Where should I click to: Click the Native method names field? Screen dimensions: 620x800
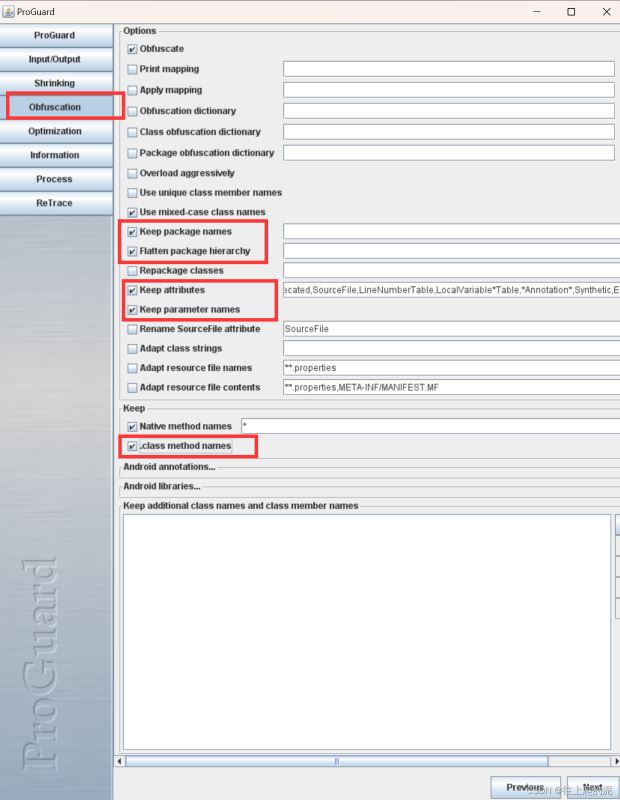coord(431,426)
